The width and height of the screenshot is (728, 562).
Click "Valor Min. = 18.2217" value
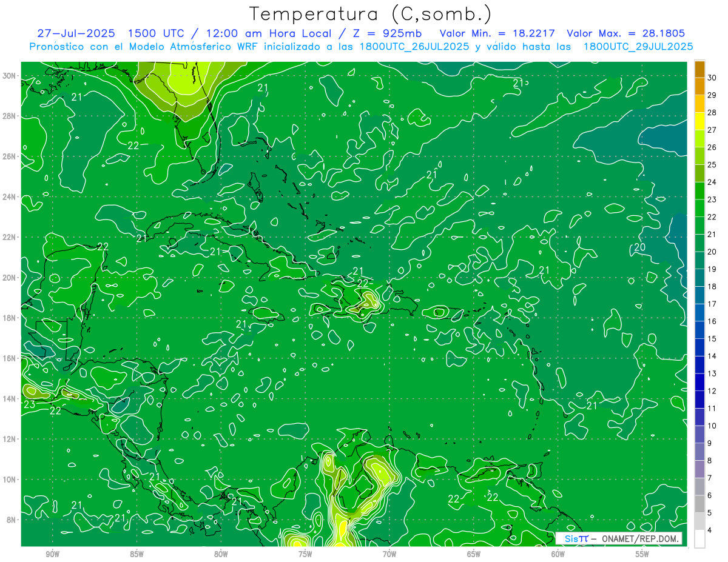click(497, 33)
